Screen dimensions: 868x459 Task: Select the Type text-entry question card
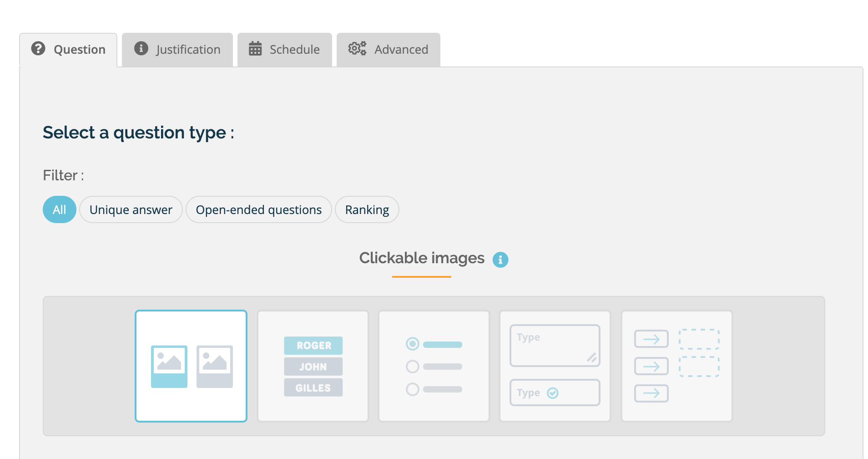point(555,366)
